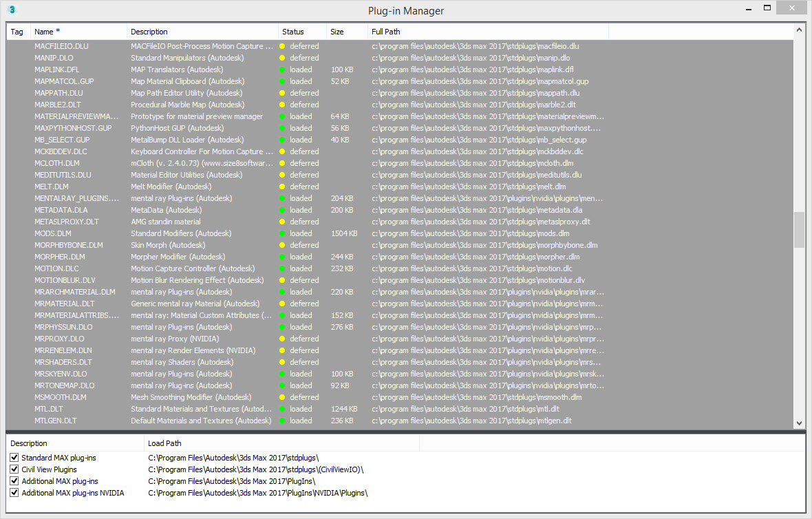The height and width of the screenshot is (519, 812).
Task: Select the MORPHBYBONE.DLM plug-in row
Action: coord(399,245)
